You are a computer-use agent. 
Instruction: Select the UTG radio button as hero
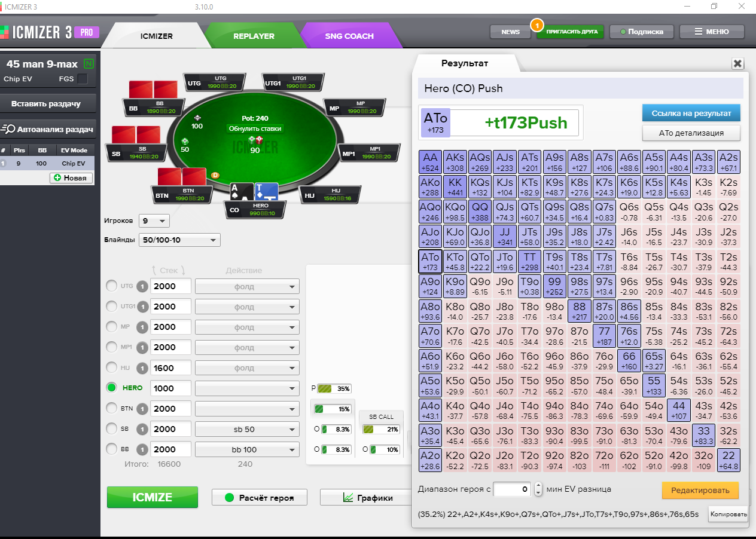[x=112, y=286]
